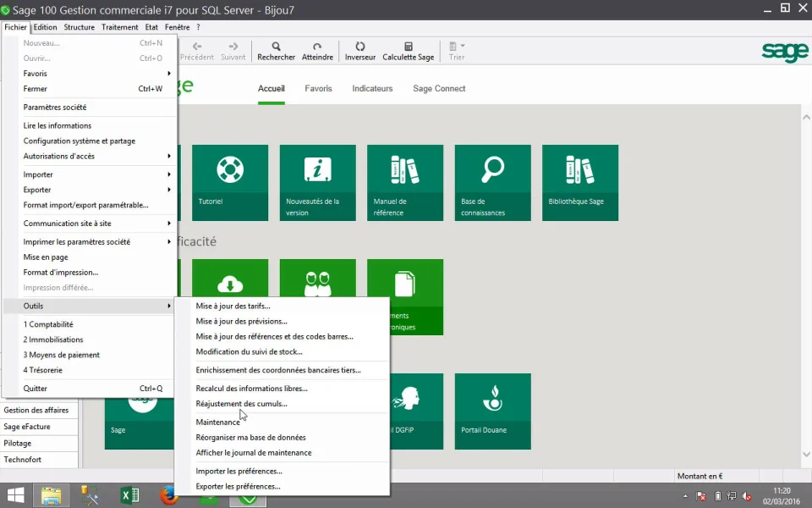Image resolution: width=812 pixels, height=508 pixels.
Task: Switch to the Favoris tab
Action: 318,89
